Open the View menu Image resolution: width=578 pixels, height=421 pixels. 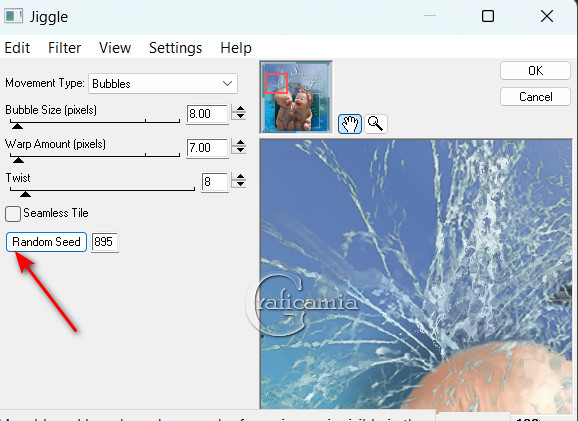pyautogui.click(x=115, y=48)
